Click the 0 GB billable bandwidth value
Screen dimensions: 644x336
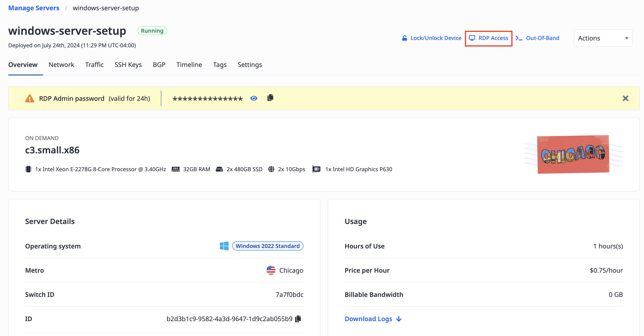615,294
